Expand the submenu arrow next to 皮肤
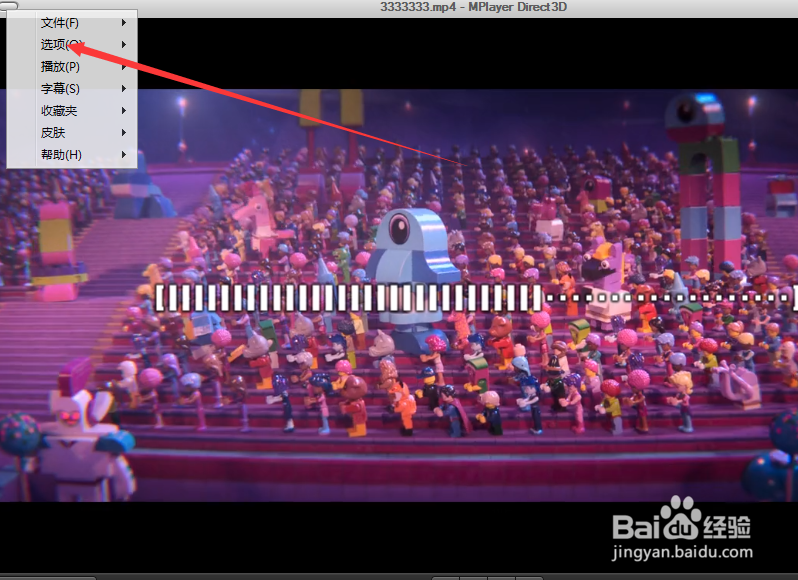This screenshot has width=798, height=580. coord(124,133)
